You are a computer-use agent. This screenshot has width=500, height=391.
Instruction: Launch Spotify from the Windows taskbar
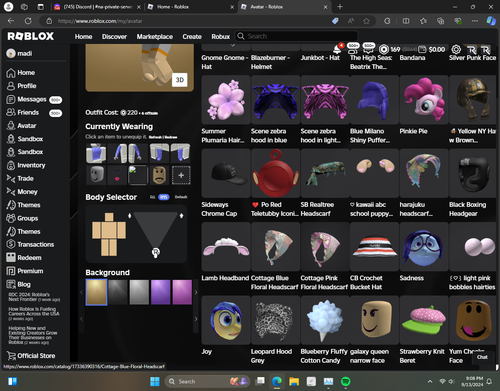coord(346,381)
